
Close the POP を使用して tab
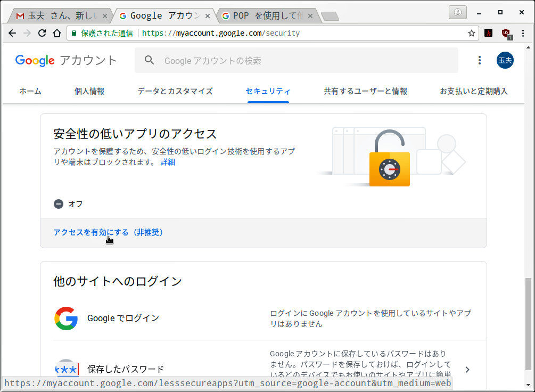(310, 16)
